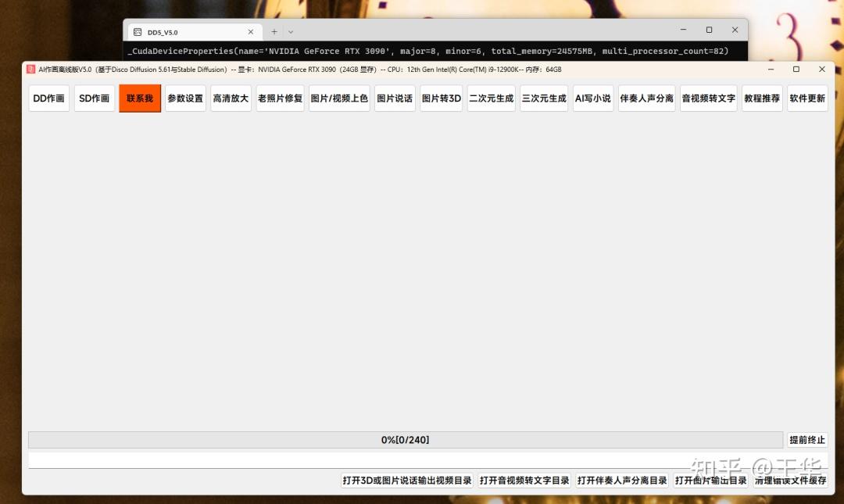
Task: Open the SD作画 mode
Action: point(94,98)
